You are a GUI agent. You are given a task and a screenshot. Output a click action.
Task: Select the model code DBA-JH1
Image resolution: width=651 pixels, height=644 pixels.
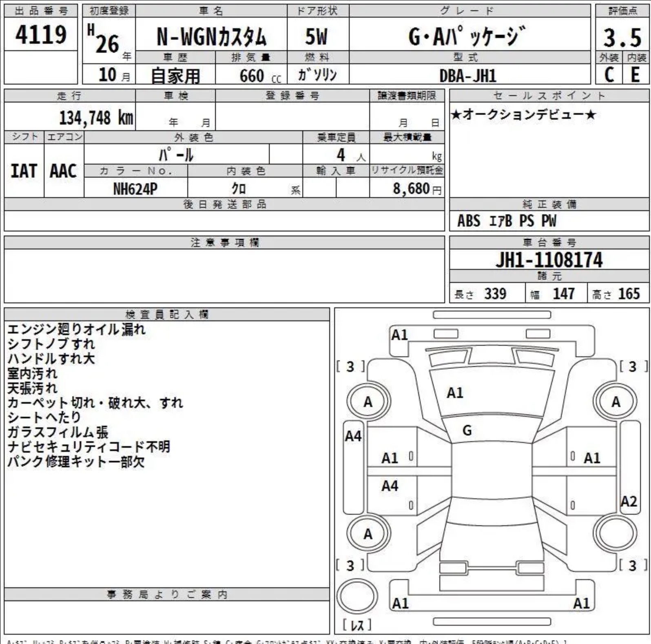pyautogui.click(x=468, y=76)
